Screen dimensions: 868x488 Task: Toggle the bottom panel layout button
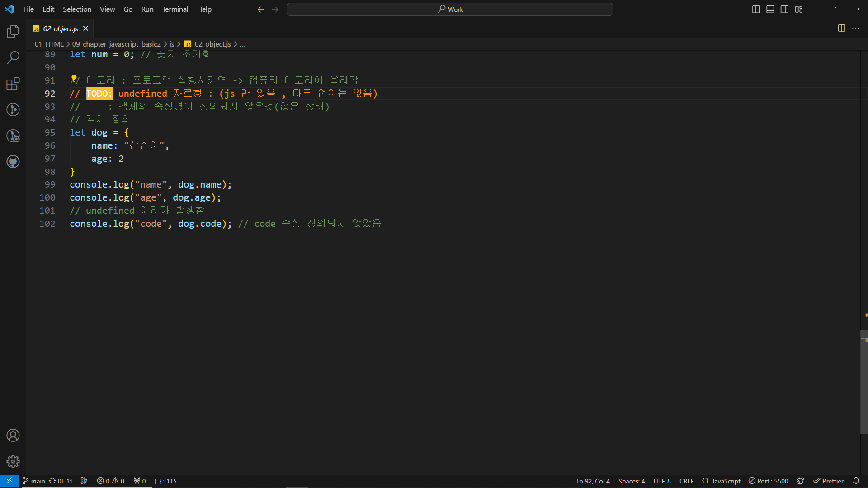(770, 9)
